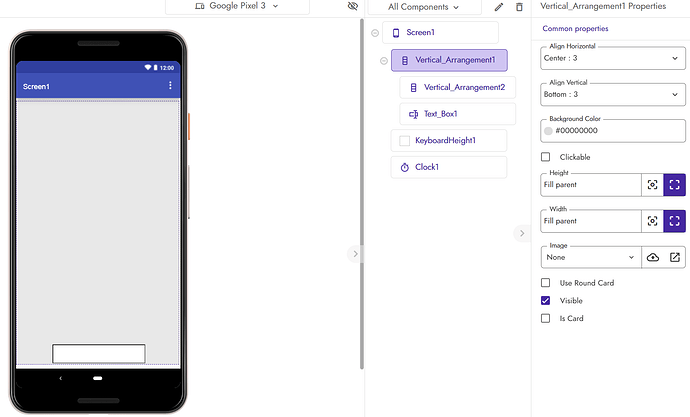Image resolution: width=690 pixels, height=417 pixels.
Task: Open the Align Horizontal dropdown
Action: pos(612,58)
